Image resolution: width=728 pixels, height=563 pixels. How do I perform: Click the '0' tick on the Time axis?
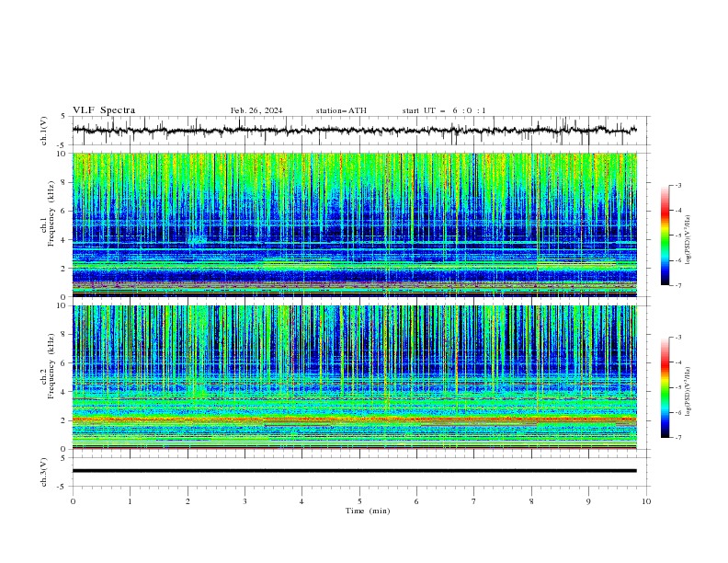click(73, 501)
